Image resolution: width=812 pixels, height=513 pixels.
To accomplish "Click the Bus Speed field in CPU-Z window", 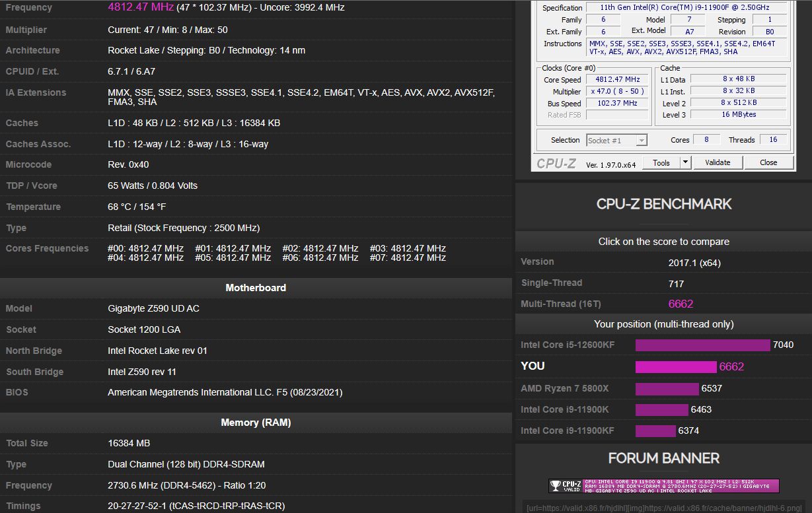I will pyautogui.click(x=618, y=104).
